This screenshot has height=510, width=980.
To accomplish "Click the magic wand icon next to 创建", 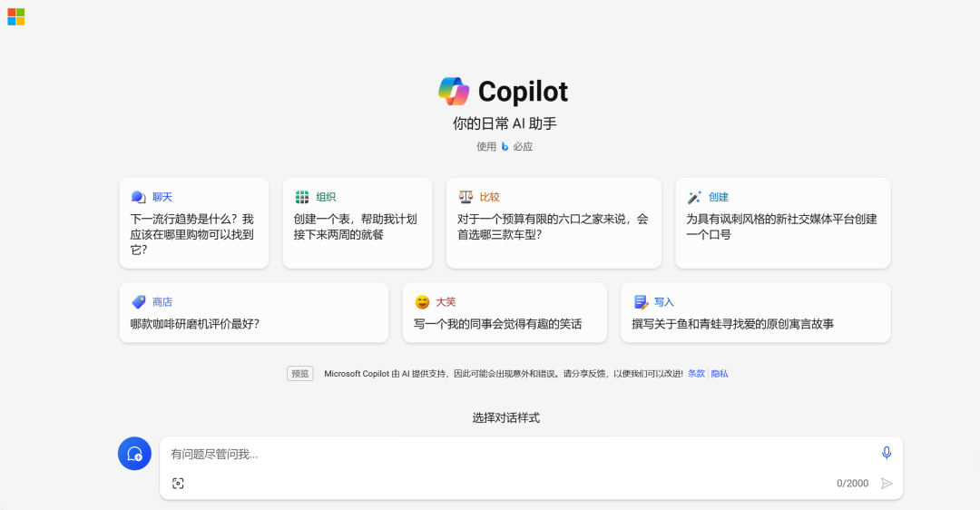I will pyautogui.click(x=694, y=198).
